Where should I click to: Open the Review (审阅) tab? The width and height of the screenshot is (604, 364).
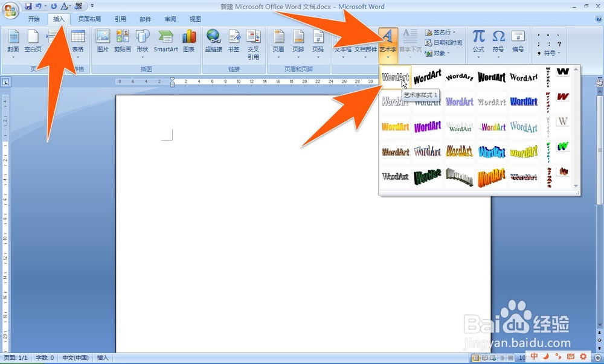click(x=170, y=19)
